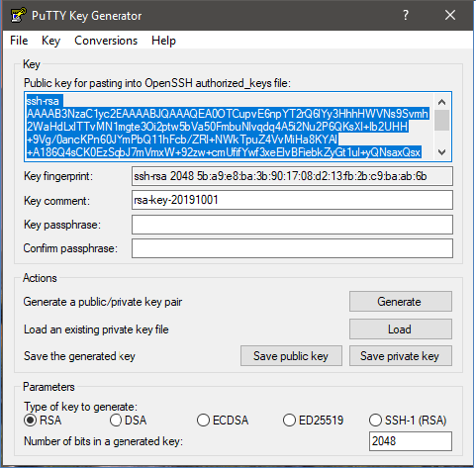This screenshot has width=476, height=469.
Task: Click the PuTTY Key Generator title bar icon
Action: point(18,15)
